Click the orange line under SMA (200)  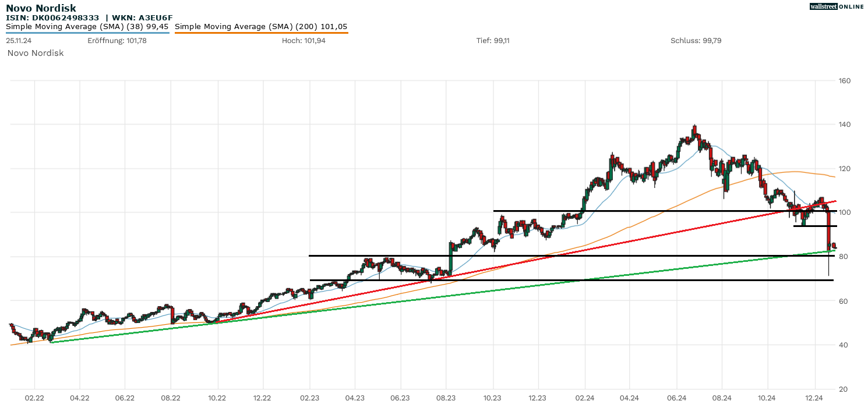[x=261, y=33]
